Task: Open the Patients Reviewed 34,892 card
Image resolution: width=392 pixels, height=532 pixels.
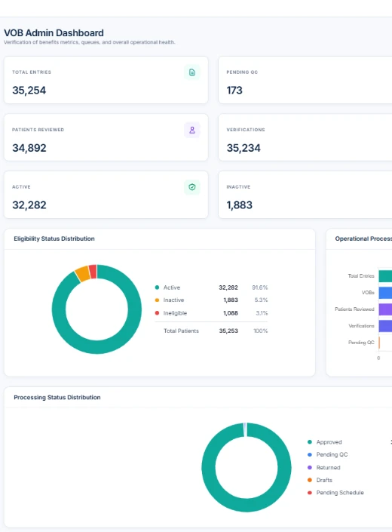Action: coord(106,137)
